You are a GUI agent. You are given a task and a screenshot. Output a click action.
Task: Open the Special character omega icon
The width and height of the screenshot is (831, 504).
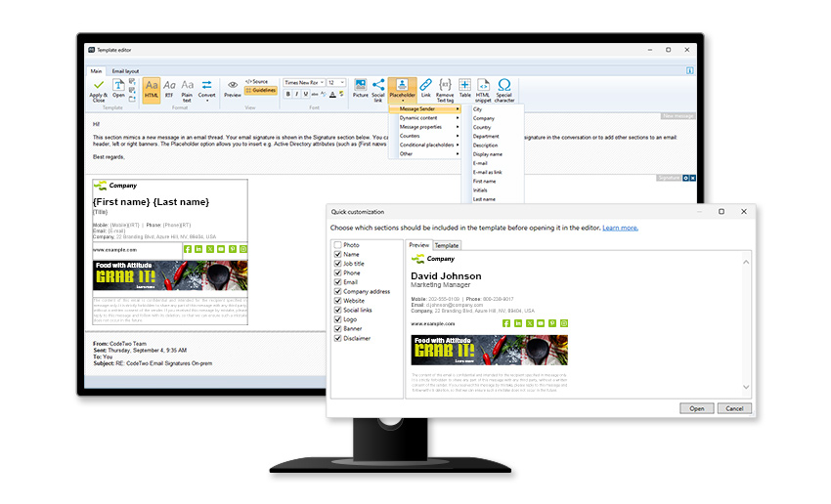pyautogui.click(x=504, y=86)
